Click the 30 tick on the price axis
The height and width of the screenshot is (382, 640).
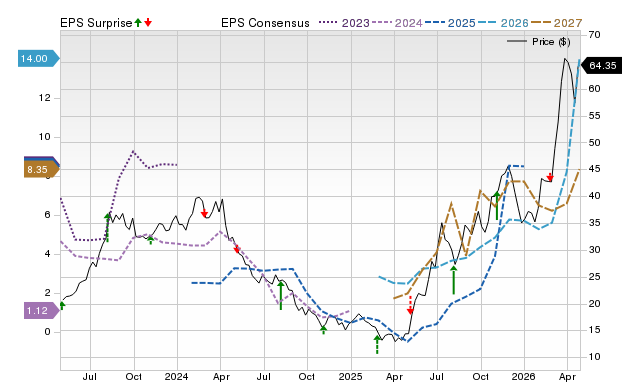[594, 250]
